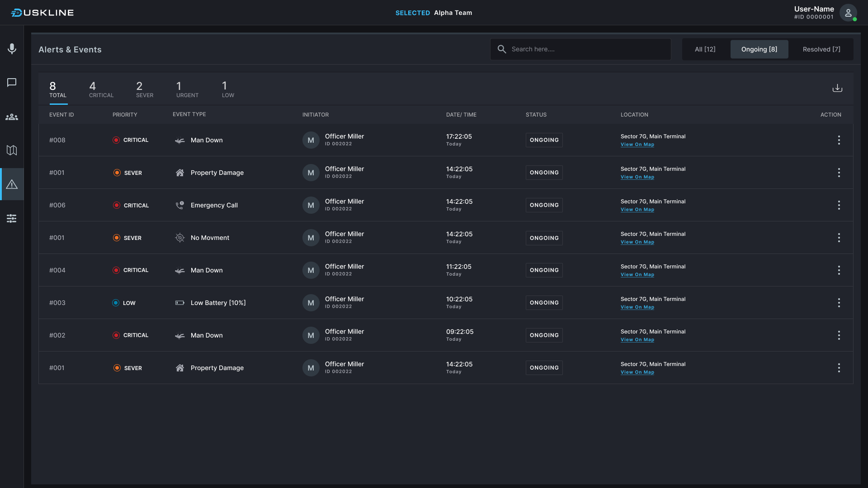Filter by 8 Total events
The height and width of the screenshot is (488, 868).
(x=58, y=89)
